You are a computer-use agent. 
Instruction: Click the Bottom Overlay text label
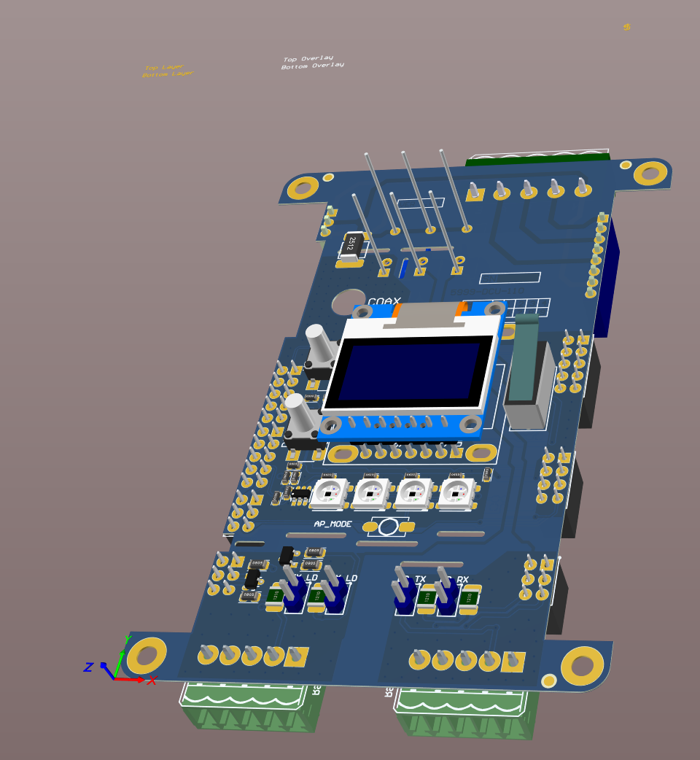point(312,66)
